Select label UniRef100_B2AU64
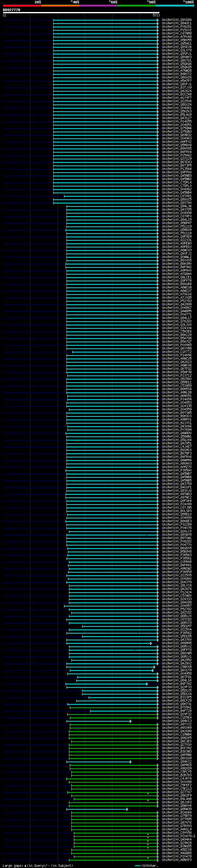Image resolution: width=197 pixels, height=868 pixels. [177, 812]
